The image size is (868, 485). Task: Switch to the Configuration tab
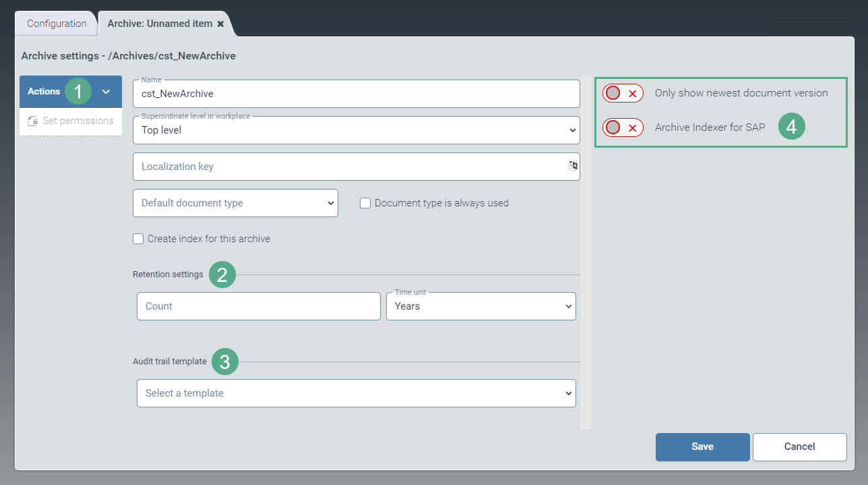pos(57,24)
